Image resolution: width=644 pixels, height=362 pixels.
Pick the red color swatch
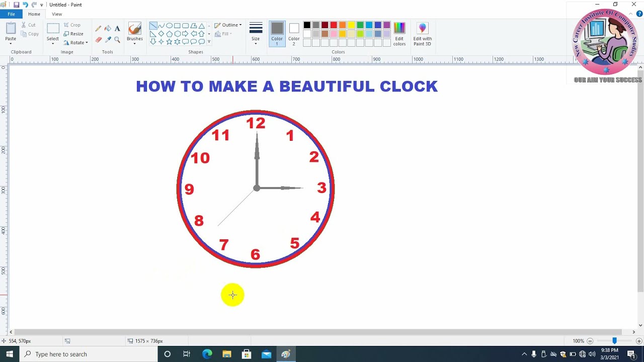tap(334, 25)
